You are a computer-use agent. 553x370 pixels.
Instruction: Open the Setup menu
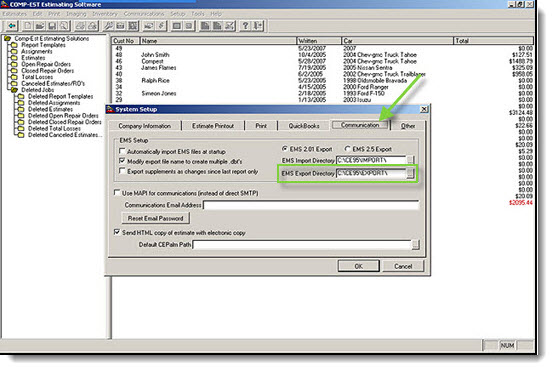(178, 14)
